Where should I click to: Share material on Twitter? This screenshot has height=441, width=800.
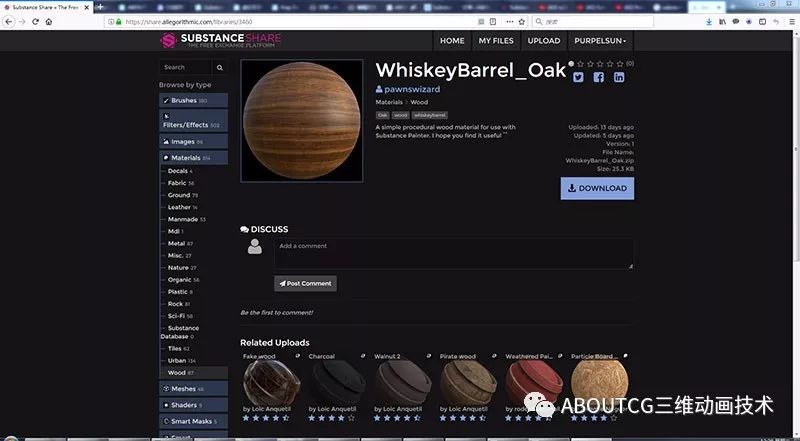tap(578, 78)
